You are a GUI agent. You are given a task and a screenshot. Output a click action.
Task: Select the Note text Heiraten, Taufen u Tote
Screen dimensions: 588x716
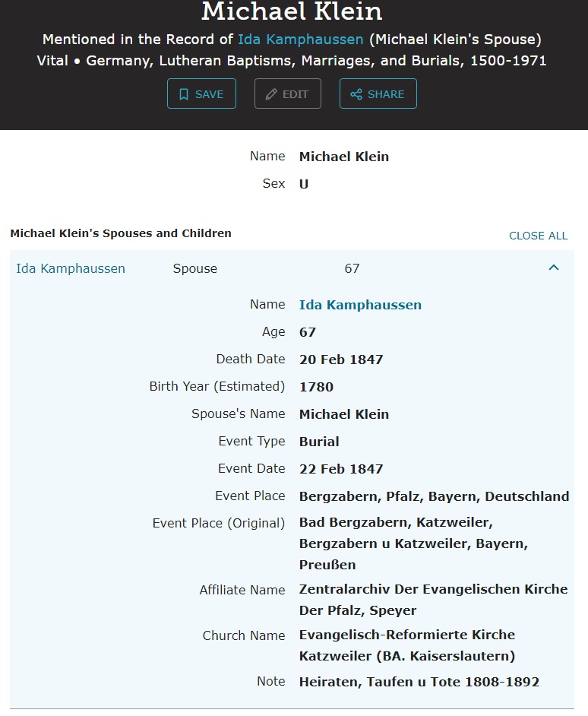coord(419,682)
